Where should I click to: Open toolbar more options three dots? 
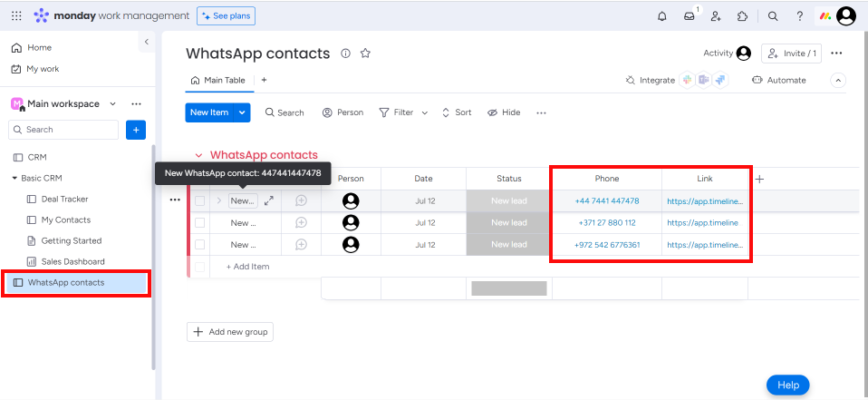pyautogui.click(x=542, y=112)
